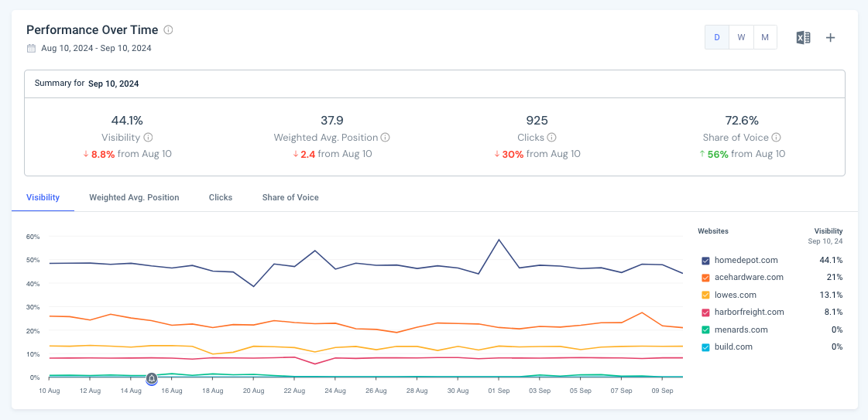Toggle harborfreight.com series checkbox

(705, 312)
